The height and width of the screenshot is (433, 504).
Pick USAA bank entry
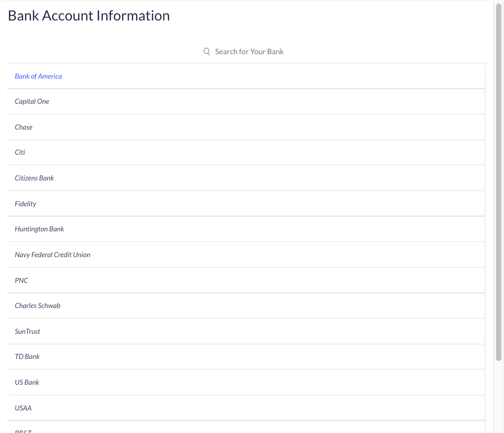[x=246, y=408]
